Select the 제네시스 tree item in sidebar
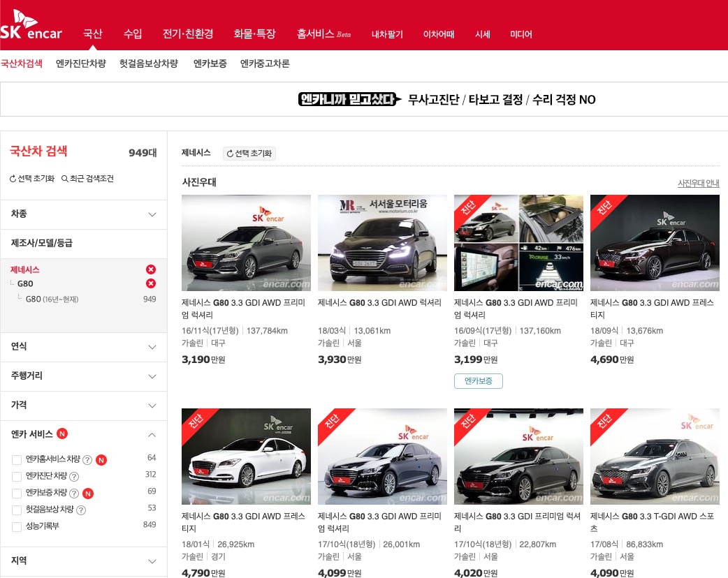Image resolution: width=728 pixels, height=578 pixels. click(x=25, y=269)
